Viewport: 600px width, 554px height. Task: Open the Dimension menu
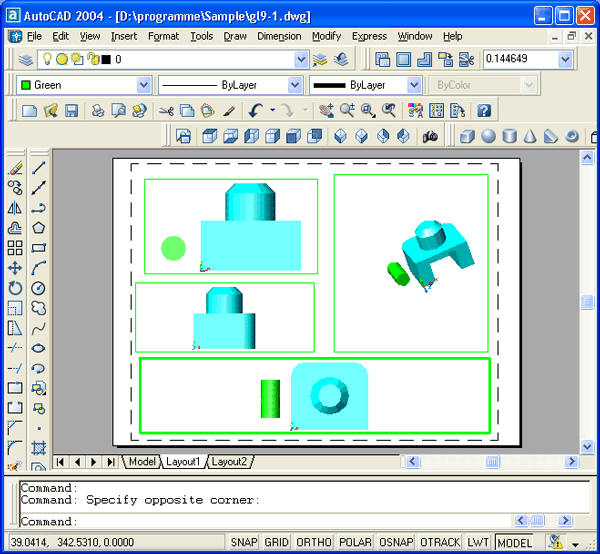(279, 36)
